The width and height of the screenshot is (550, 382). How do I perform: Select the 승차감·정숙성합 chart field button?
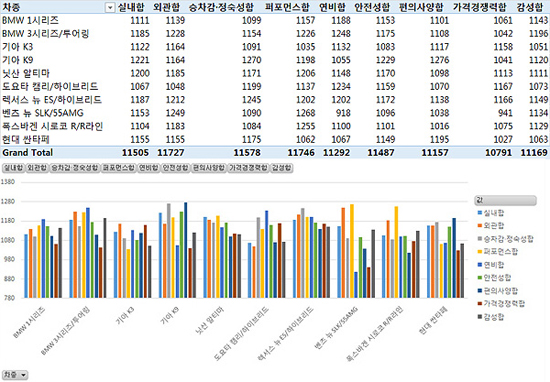pos(75,168)
